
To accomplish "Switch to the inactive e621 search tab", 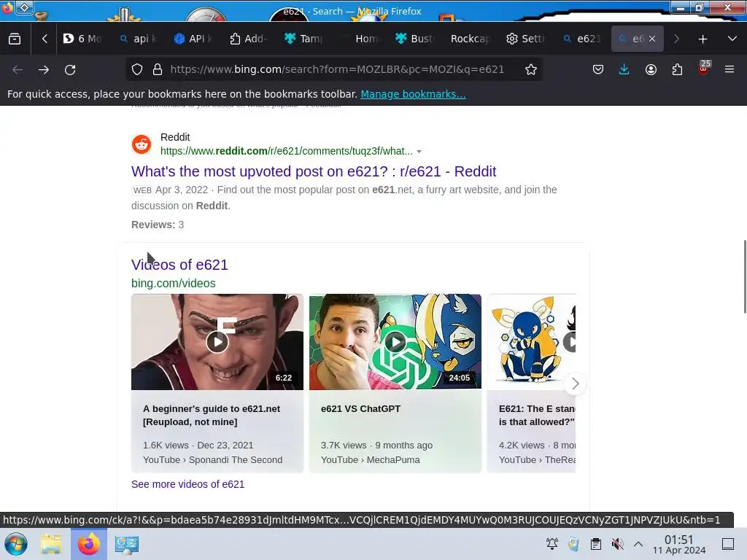I will click(581, 39).
